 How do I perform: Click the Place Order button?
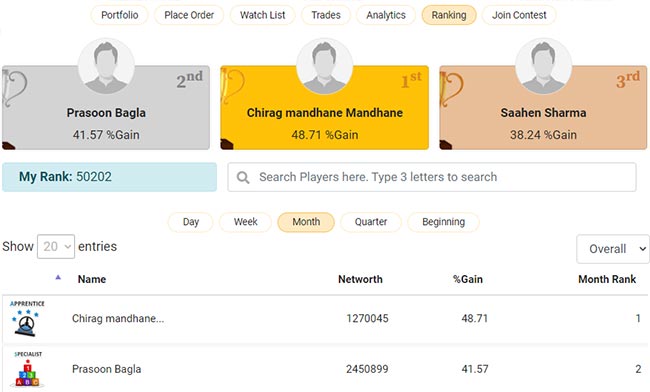(189, 15)
